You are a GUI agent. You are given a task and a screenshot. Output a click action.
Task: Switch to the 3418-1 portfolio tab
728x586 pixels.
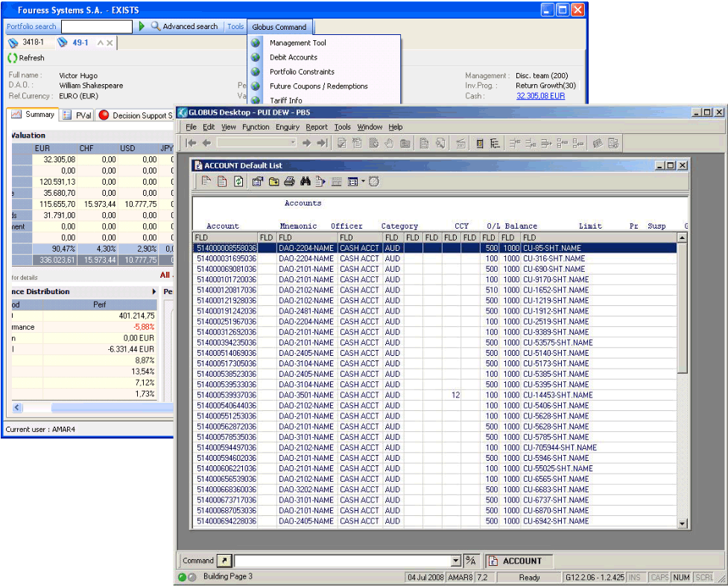pyautogui.click(x=27, y=42)
